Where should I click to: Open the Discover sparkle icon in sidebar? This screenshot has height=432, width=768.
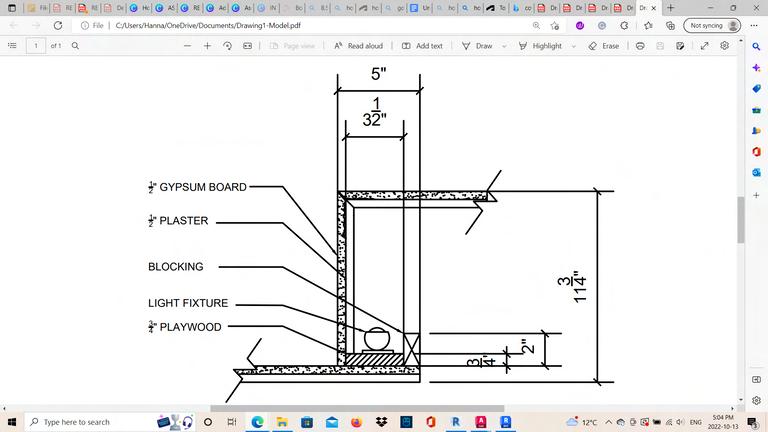[756, 68]
